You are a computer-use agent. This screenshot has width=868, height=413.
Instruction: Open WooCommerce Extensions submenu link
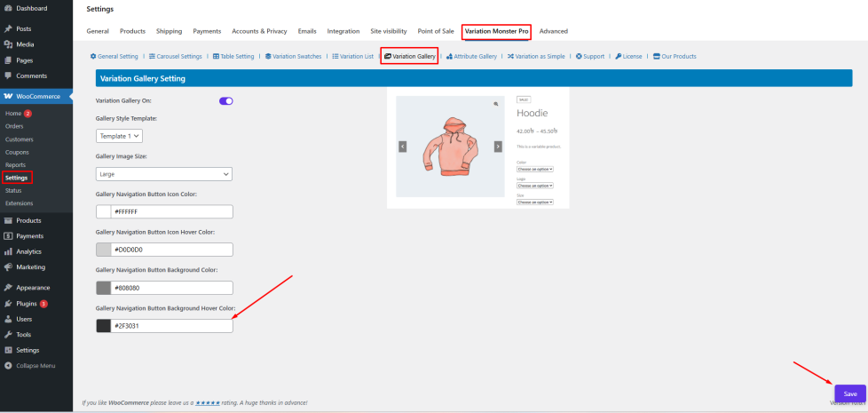[x=19, y=203]
